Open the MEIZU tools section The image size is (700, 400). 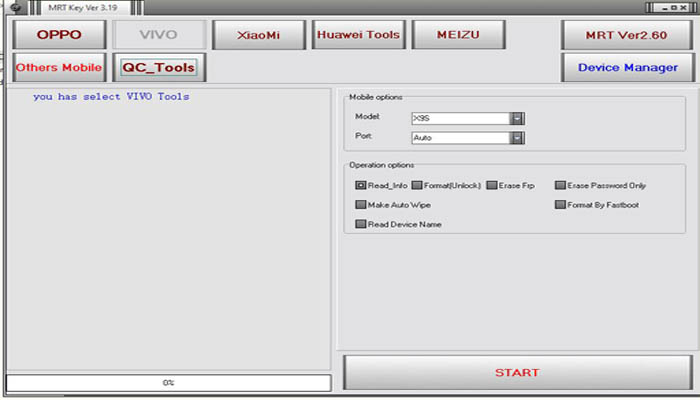pyautogui.click(x=458, y=34)
